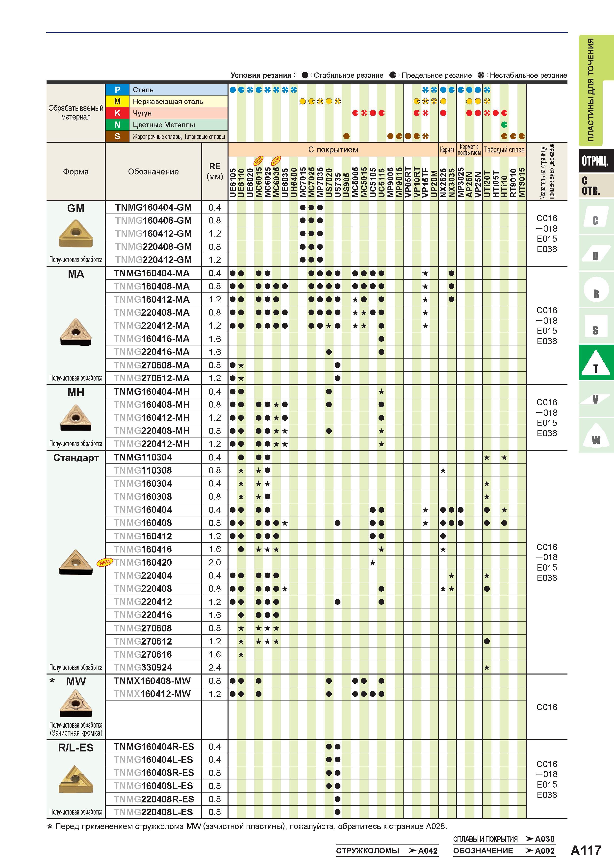The height and width of the screenshot is (868, 614).
Task: Click the С покрытием column group header
Action: tap(333, 150)
